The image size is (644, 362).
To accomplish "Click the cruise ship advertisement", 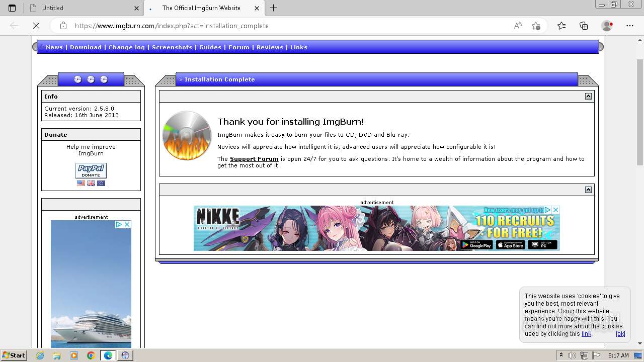I will click(x=91, y=284).
